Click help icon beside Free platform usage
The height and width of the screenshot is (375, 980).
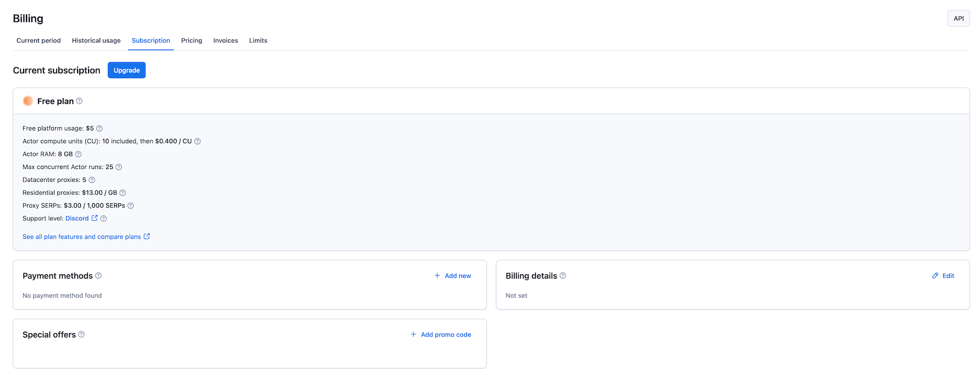pyautogui.click(x=100, y=128)
